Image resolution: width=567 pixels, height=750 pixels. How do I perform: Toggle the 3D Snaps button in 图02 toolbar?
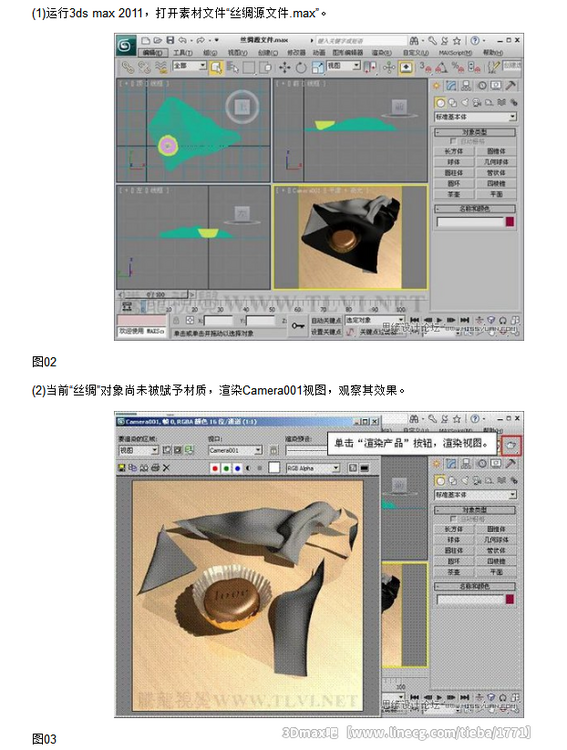425,67
